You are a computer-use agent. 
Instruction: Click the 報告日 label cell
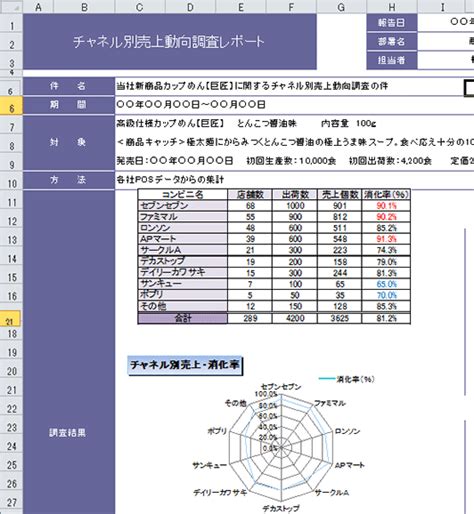tap(392, 23)
